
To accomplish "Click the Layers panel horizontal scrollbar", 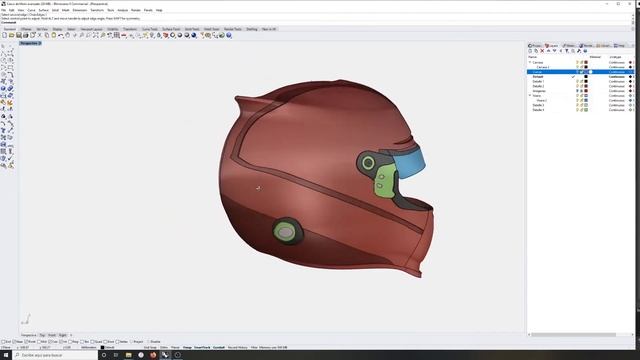I will [573, 335].
